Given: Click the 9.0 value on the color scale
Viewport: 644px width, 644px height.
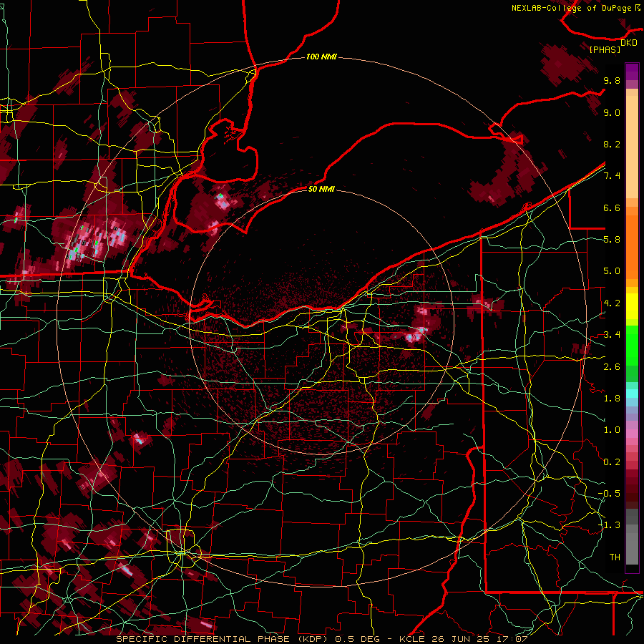Looking at the screenshot, I should 612,112.
